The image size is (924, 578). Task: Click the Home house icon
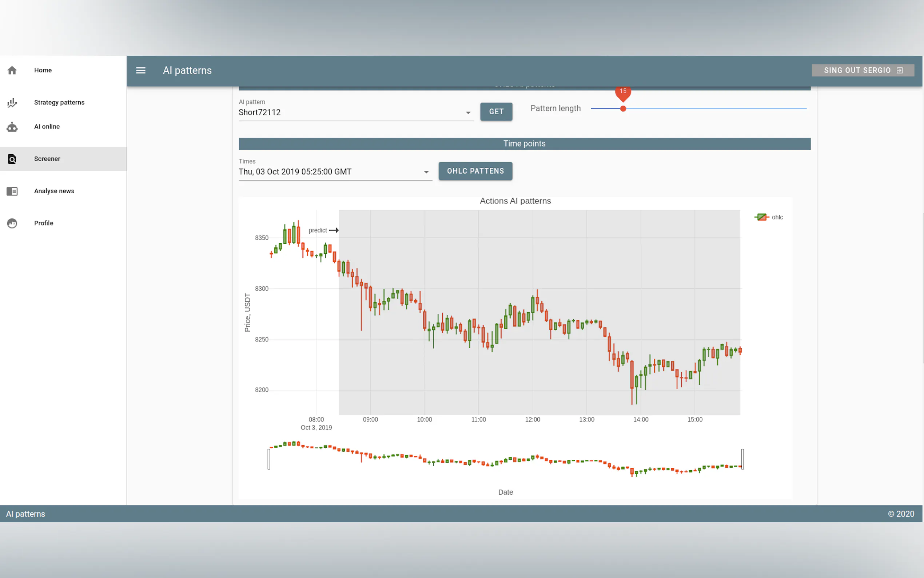(x=12, y=70)
